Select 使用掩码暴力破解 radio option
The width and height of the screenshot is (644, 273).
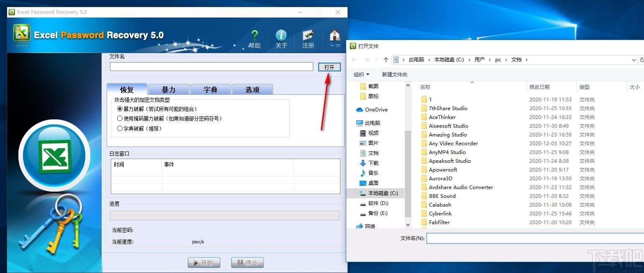pyautogui.click(x=120, y=119)
